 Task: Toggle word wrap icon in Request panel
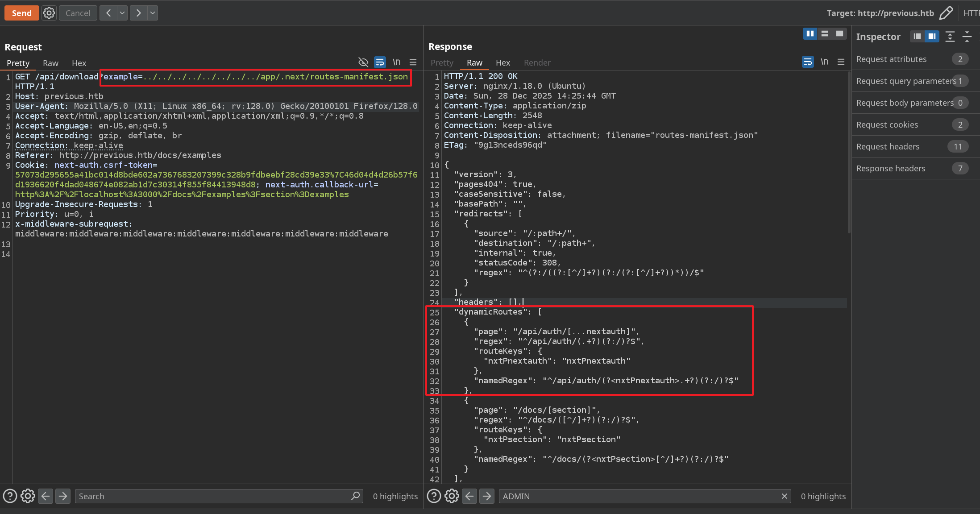(380, 62)
